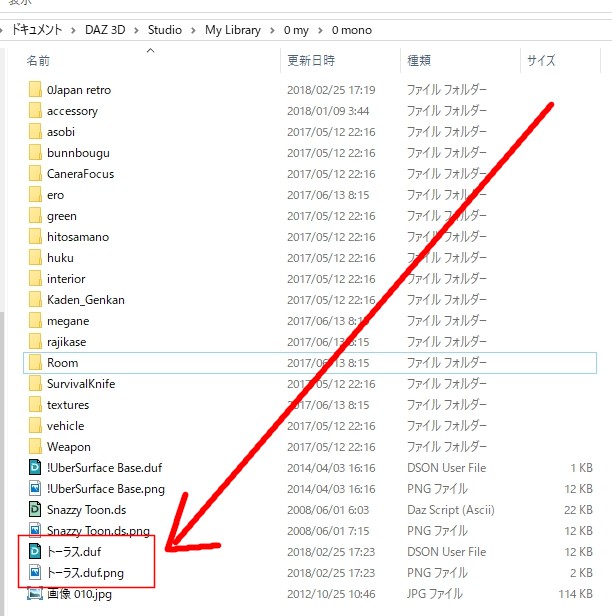This screenshot has height=616, width=612.
Task: Navigate to ドキュメント in the address bar
Action: click(x=37, y=30)
